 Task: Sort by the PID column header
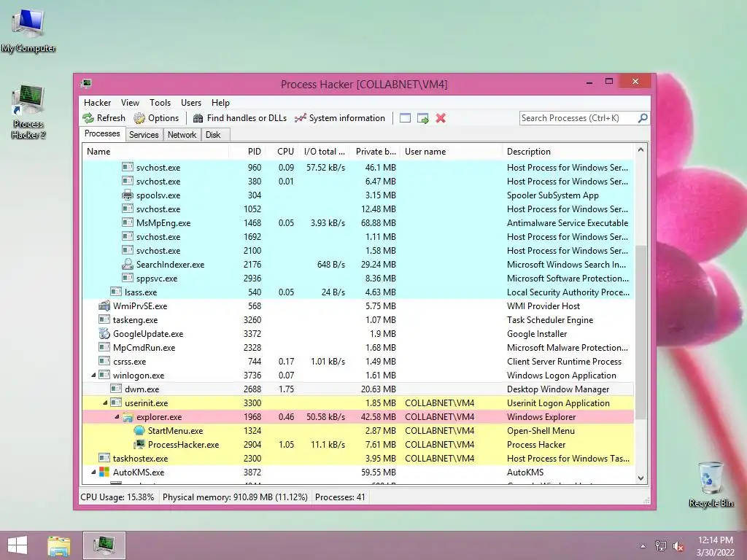coord(247,152)
